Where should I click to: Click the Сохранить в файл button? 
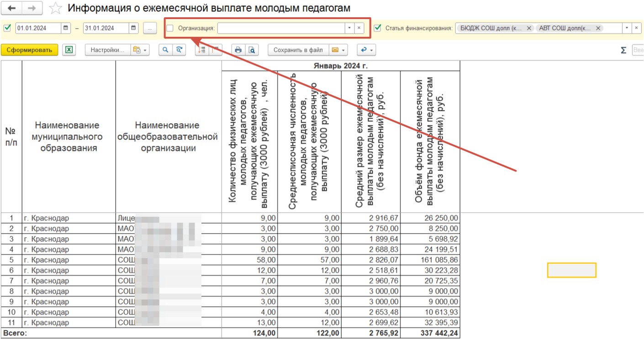[298, 50]
